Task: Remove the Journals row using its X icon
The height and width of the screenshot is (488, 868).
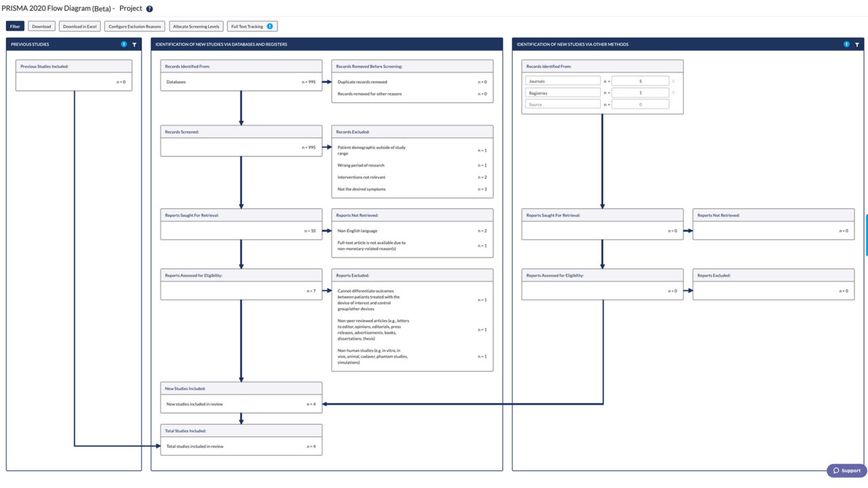Action: [671, 80]
